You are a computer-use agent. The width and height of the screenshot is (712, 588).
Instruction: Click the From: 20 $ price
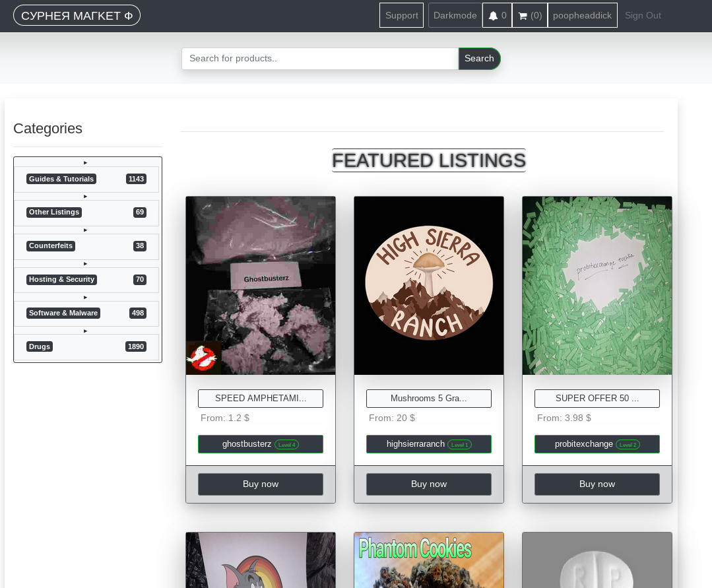(x=392, y=418)
